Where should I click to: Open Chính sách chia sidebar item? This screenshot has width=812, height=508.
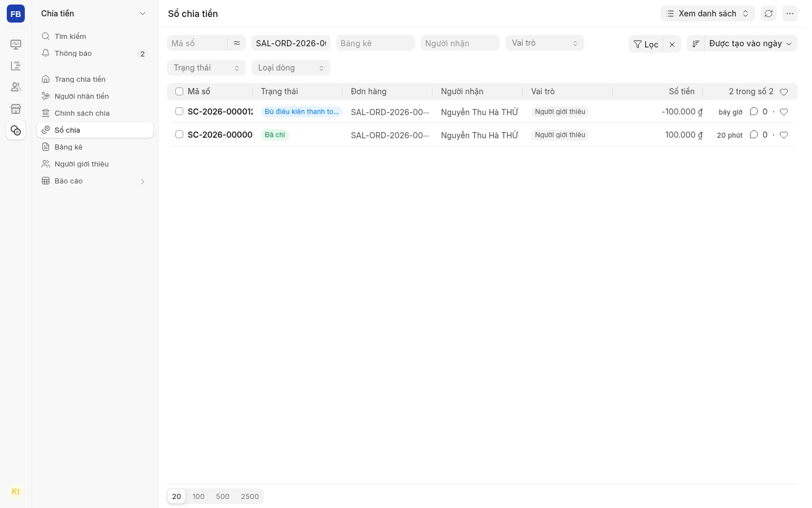(95, 113)
